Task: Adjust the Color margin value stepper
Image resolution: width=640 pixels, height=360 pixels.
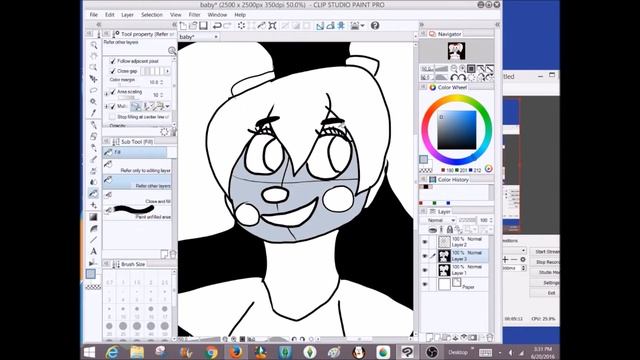Action: [x=162, y=82]
